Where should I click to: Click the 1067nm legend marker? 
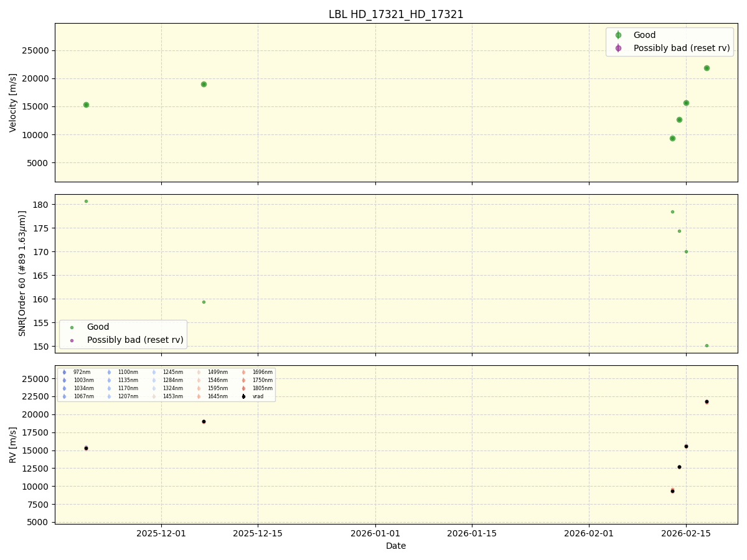pyautogui.click(x=64, y=396)
